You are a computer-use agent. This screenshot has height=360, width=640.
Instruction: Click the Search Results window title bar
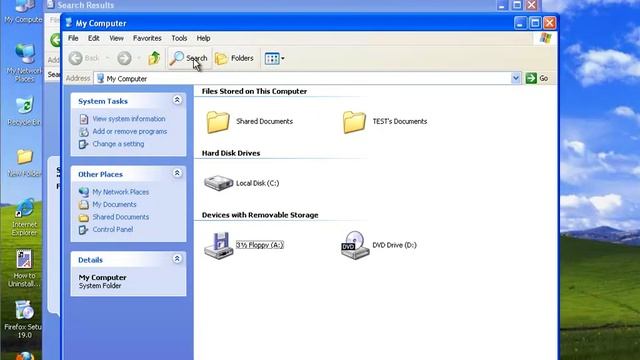269,5
